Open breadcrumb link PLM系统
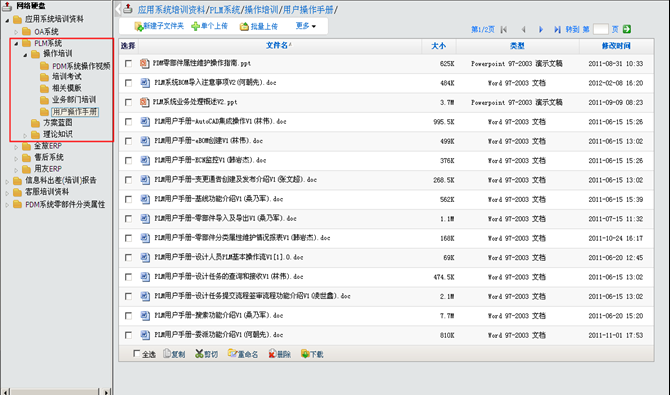 pos(225,9)
